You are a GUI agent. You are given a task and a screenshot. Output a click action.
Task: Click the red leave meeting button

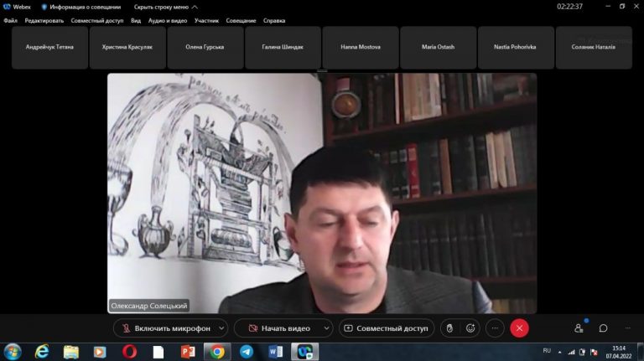(x=519, y=328)
